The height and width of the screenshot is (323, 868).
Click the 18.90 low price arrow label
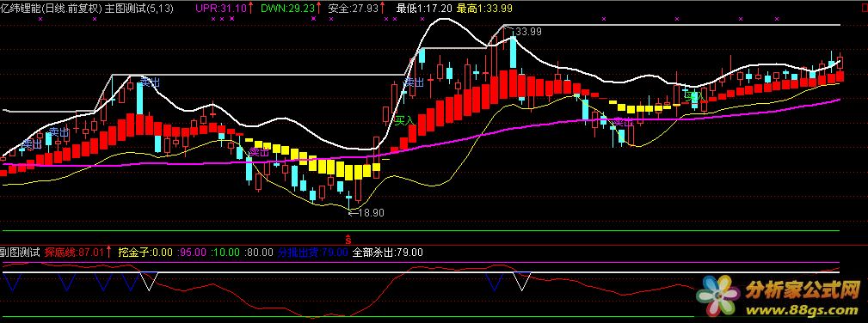pos(366,212)
